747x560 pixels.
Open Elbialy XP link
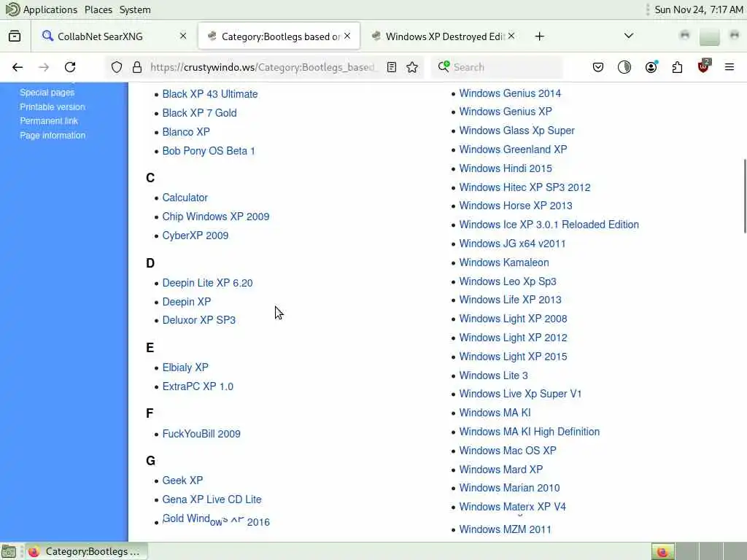pos(185,367)
